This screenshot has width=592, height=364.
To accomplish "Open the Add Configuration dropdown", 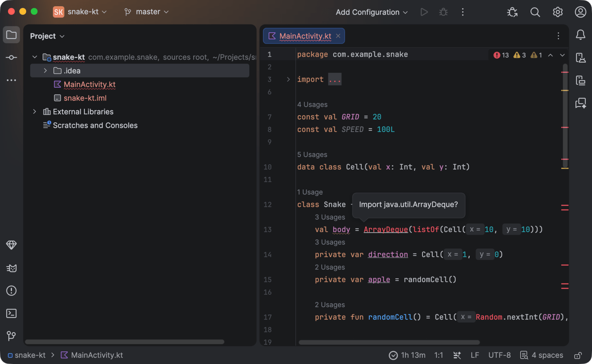I will (x=372, y=12).
